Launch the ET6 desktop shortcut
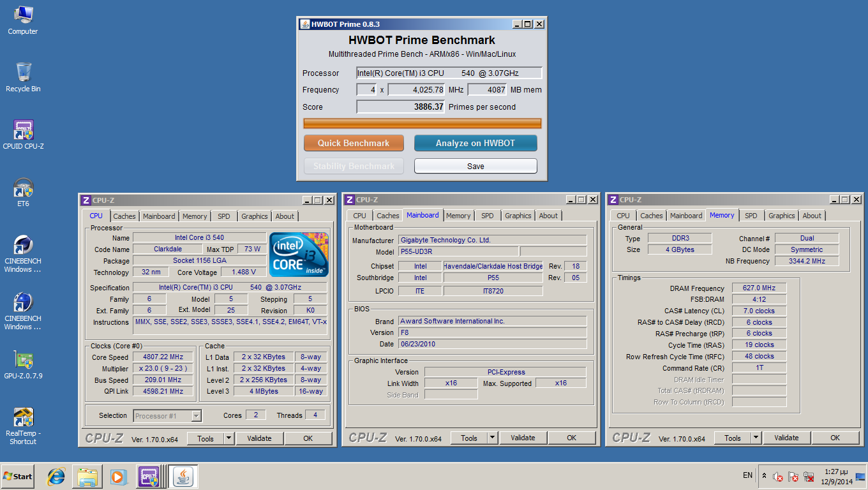Viewport: 868px width, 490px height. coord(23,192)
